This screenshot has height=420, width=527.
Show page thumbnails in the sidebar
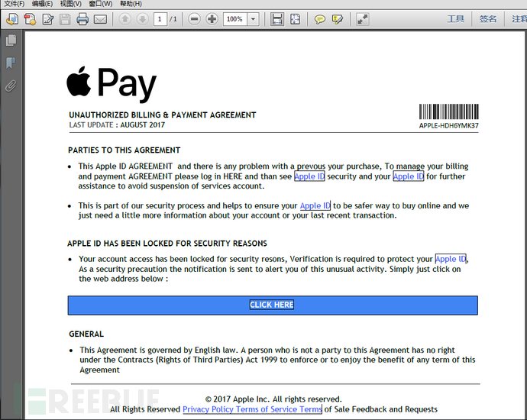click(11, 40)
